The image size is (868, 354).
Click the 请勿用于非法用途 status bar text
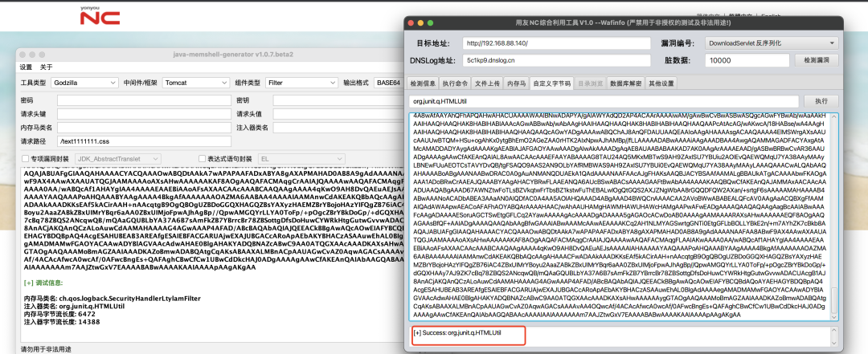coord(46,349)
